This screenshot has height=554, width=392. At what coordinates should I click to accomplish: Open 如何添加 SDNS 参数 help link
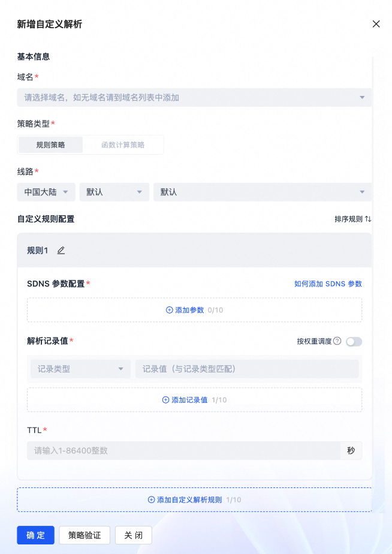[328, 284]
